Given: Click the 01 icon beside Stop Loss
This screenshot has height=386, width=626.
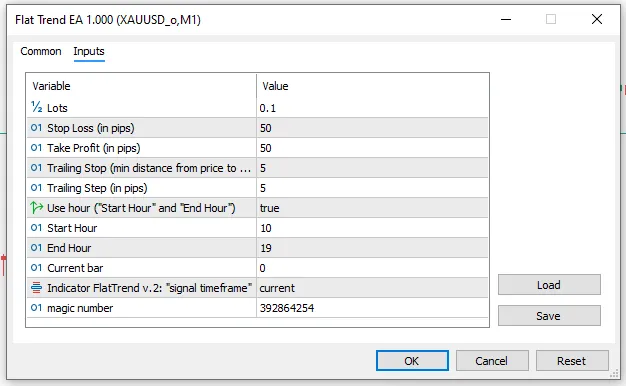Looking at the screenshot, I should [x=36, y=128].
